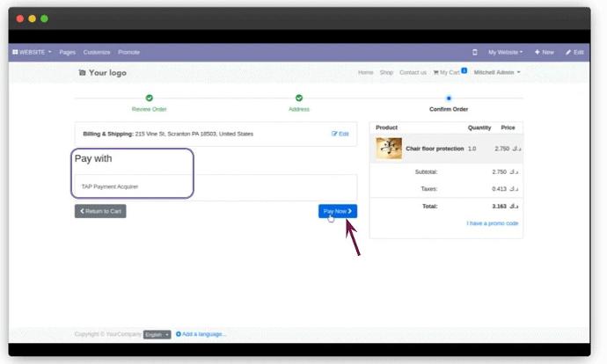Image resolution: width=607 pixels, height=364 pixels.
Task: Open the Mitchell Admin user menu
Action: tap(497, 72)
